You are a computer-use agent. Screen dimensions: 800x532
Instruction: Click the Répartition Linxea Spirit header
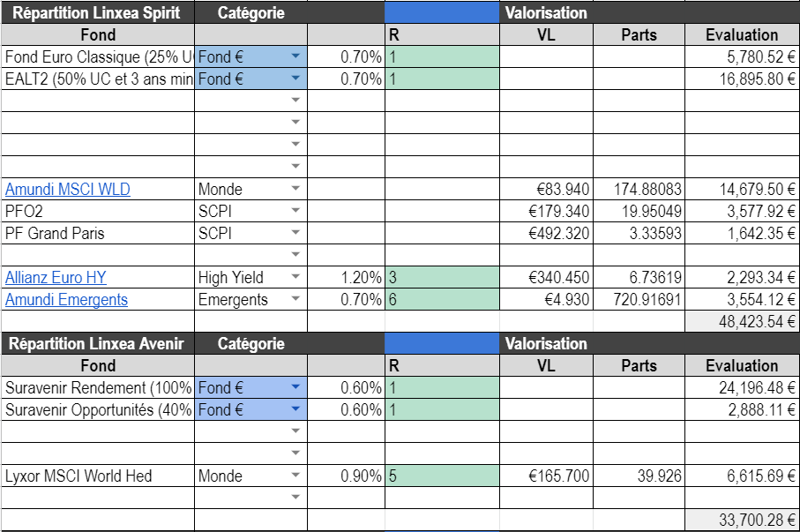97,12
